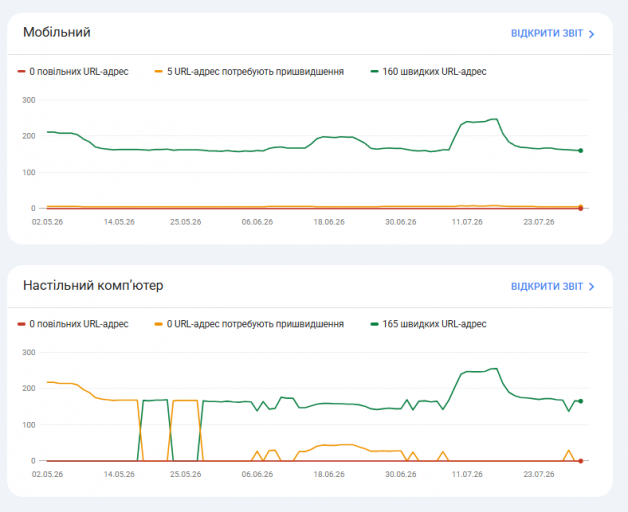Click the red legend dash in Мобільний chart
The height and width of the screenshot is (512, 628).
21,72
